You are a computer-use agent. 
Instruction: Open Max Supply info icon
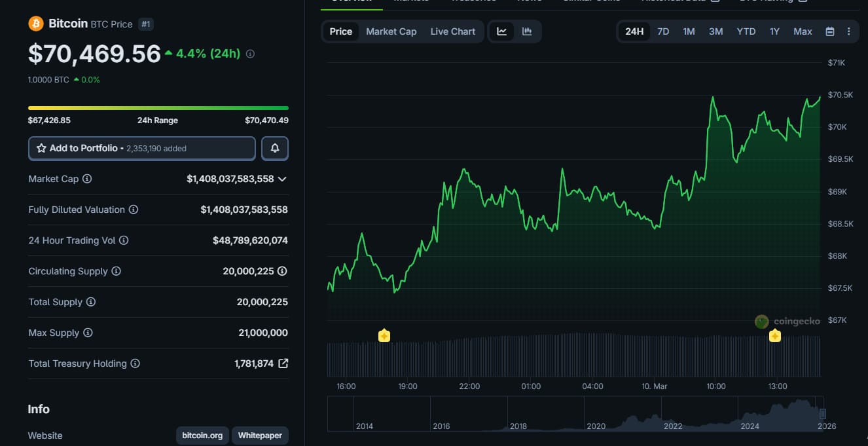pos(88,333)
